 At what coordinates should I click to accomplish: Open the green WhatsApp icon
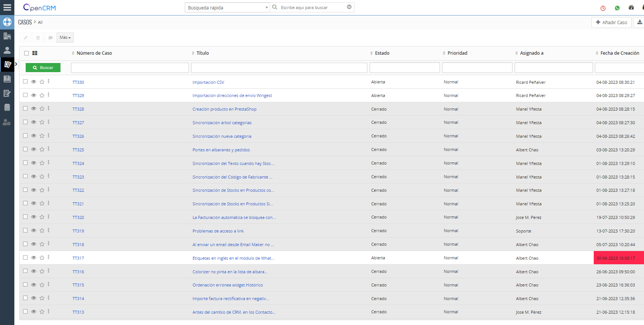(617, 8)
